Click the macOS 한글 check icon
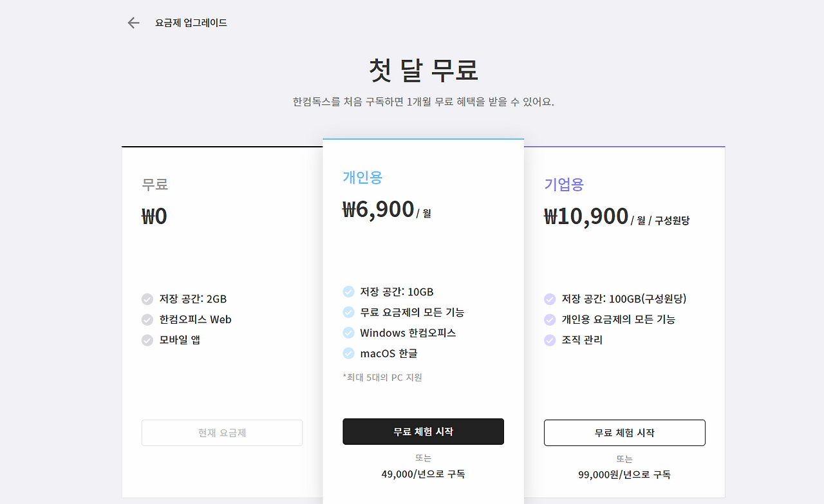The height and width of the screenshot is (504, 824). pos(348,353)
